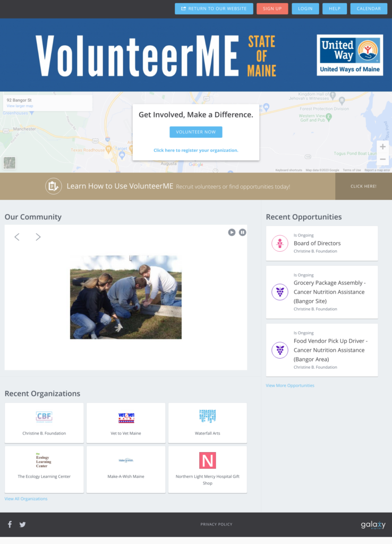This screenshot has height=544, width=392.
Task: Open the Calendar button
Action: click(369, 8)
